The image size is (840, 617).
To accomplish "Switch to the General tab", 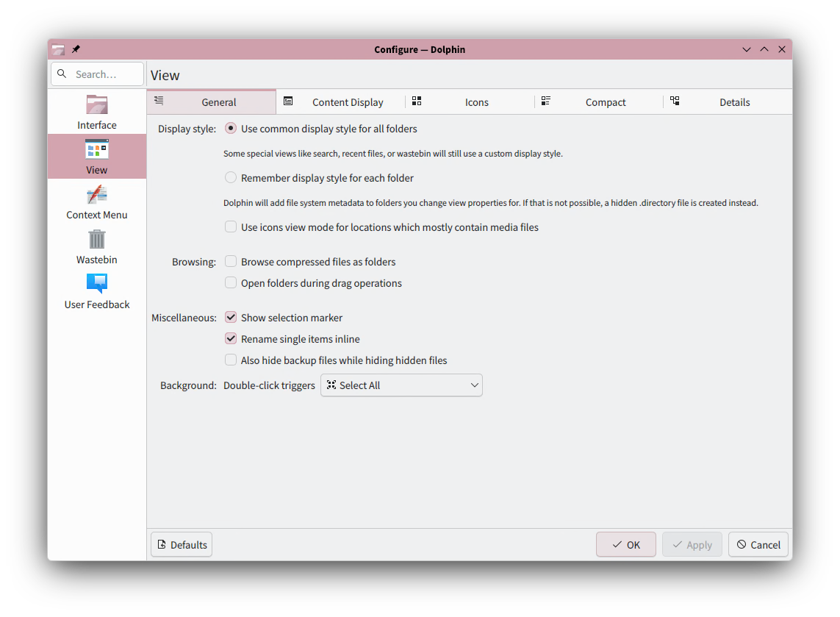I will (x=212, y=101).
